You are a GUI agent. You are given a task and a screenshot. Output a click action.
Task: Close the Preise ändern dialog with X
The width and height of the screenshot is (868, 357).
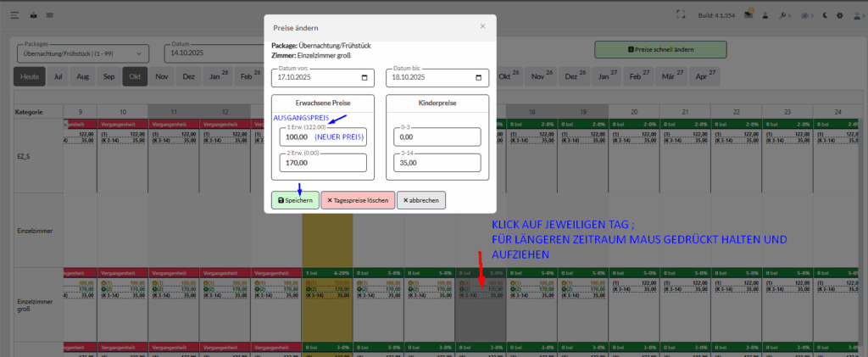pyautogui.click(x=482, y=26)
